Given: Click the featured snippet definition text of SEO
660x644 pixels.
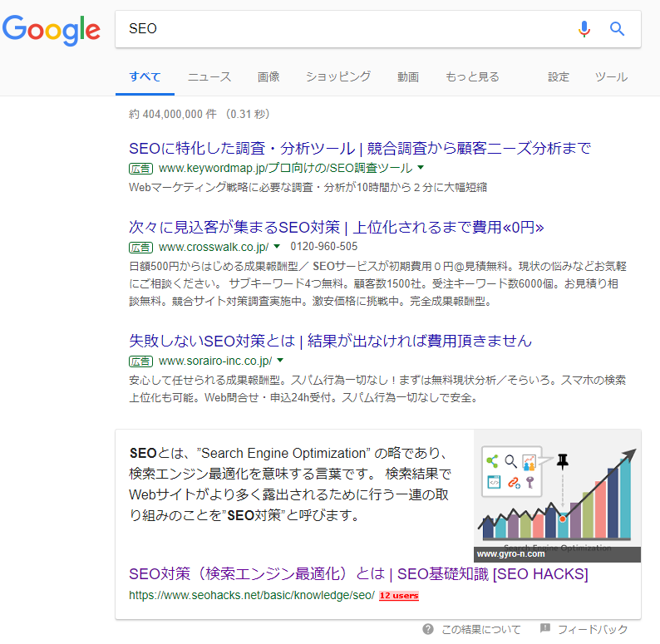Looking at the screenshot, I should pyautogui.click(x=290, y=484).
